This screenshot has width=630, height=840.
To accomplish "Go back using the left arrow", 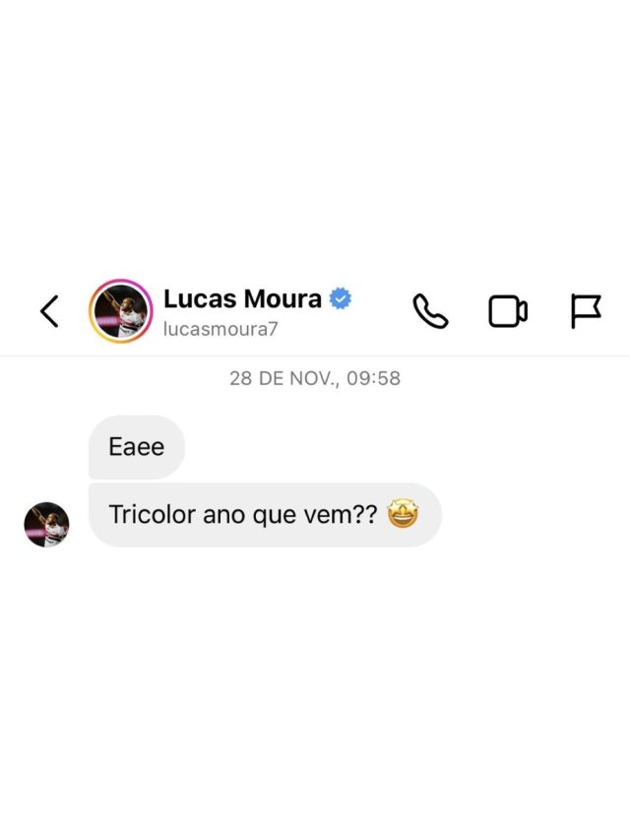I will click(49, 311).
